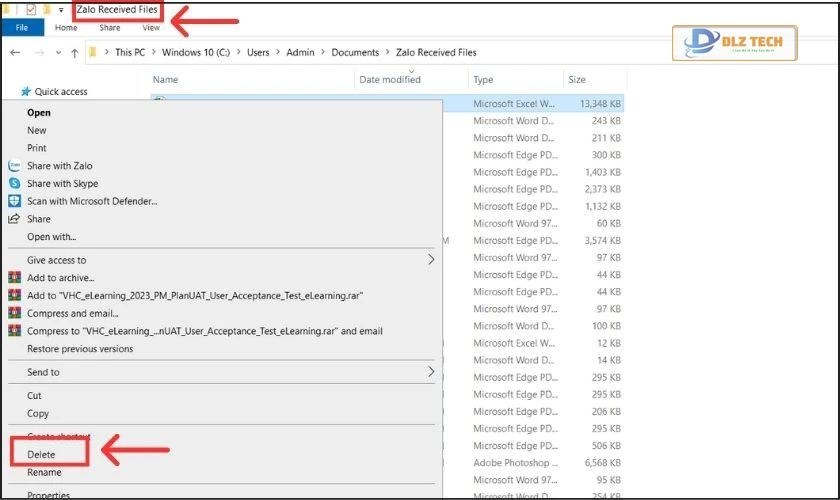Viewport: 840px width, 500px height.
Task: Select the 60 KB Word 97 file row
Action: (x=534, y=223)
